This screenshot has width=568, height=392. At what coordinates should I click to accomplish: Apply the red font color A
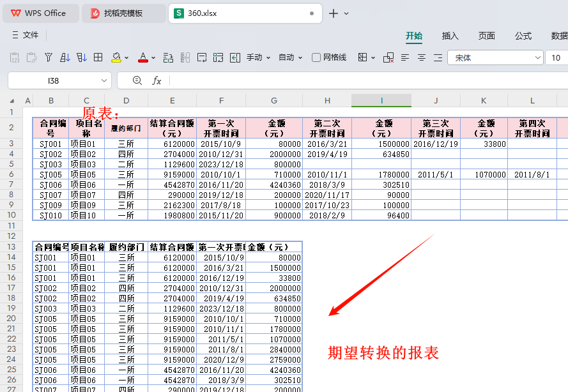click(x=143, y=57)
